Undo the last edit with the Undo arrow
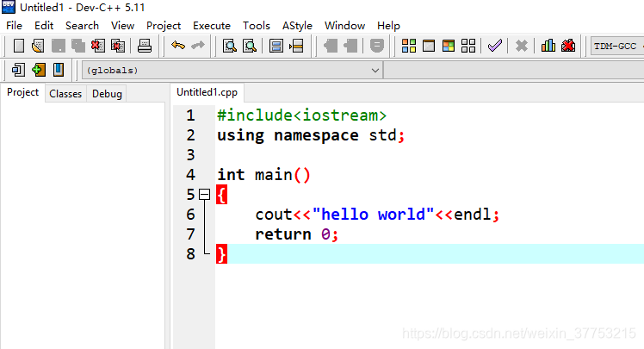Screen dimensions: 644x349 [178, 46]
